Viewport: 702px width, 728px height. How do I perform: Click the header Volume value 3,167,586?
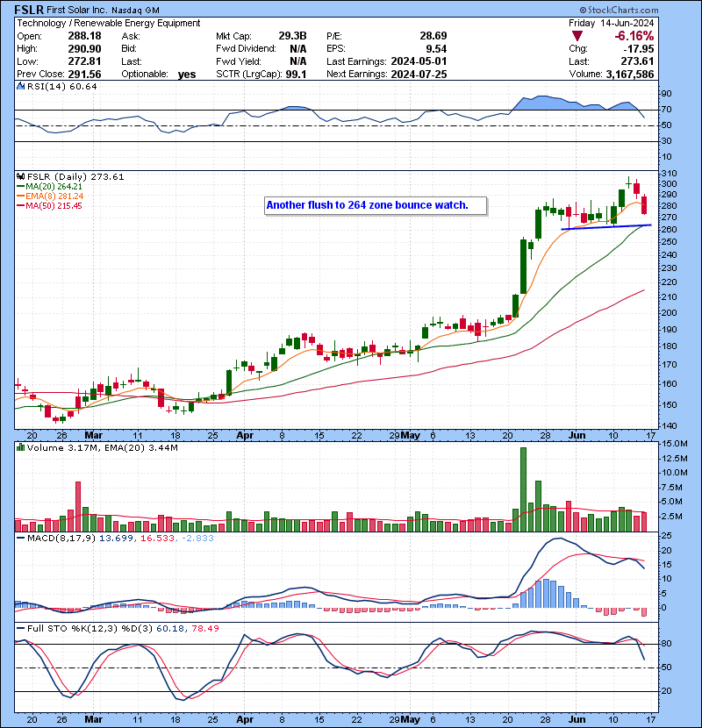pos(629,75)
